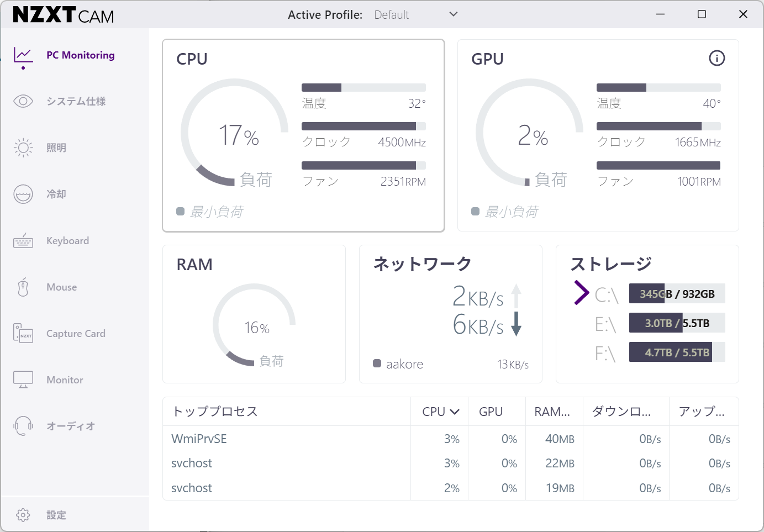
Task: Click the Keyboard icon in sidebar
Action: tap(23, 241)
